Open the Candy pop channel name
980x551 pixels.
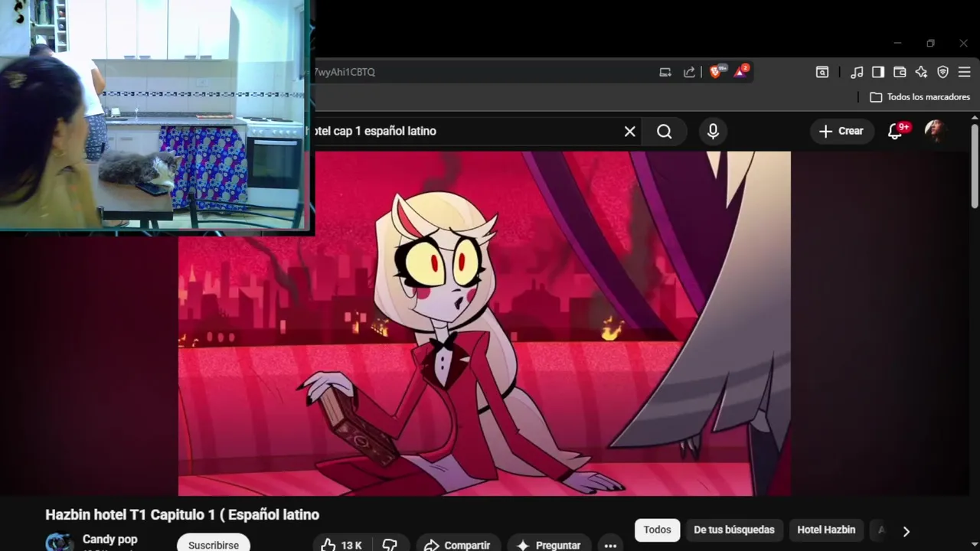[x=109, y=540]
